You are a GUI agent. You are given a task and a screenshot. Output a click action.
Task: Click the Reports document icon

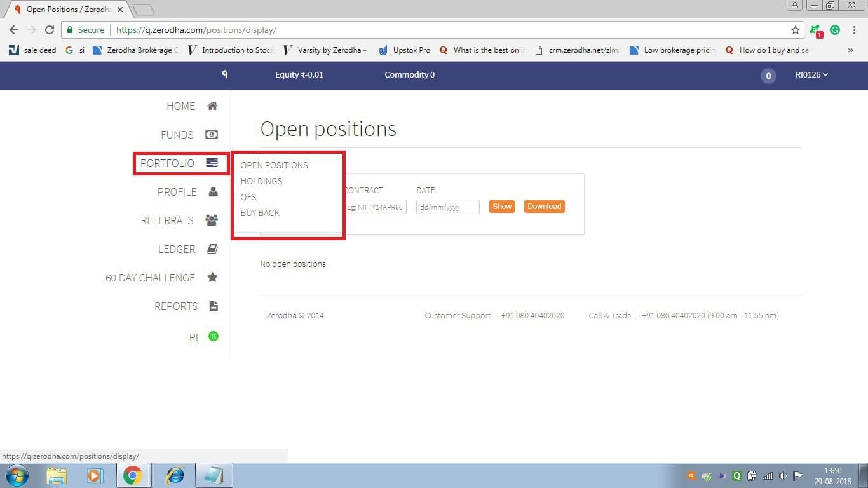tap(214, 306)
